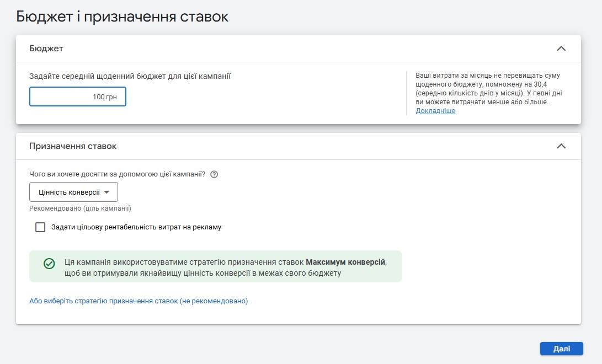
Task: Collapse the Бюджет section chevron
Action: pos(561,49)
